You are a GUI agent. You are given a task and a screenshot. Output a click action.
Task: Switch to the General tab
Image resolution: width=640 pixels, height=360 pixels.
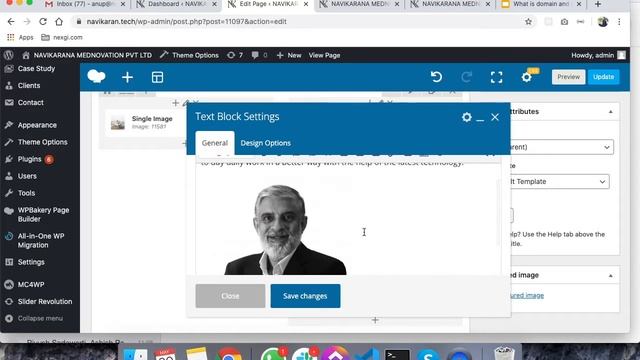click(x=215, y=143)
